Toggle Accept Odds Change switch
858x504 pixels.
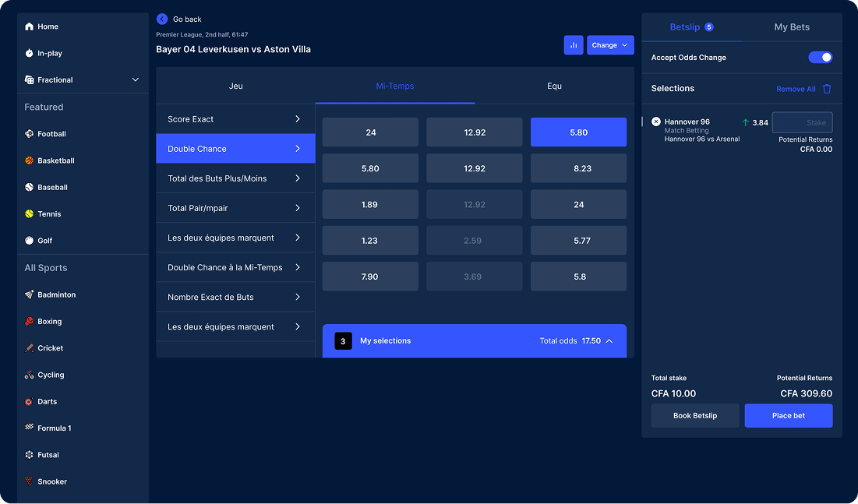(820, 58)
